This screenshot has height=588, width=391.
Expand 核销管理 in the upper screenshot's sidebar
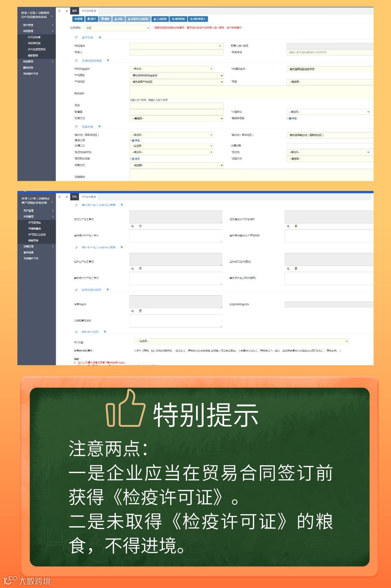(x=28, y=62)
